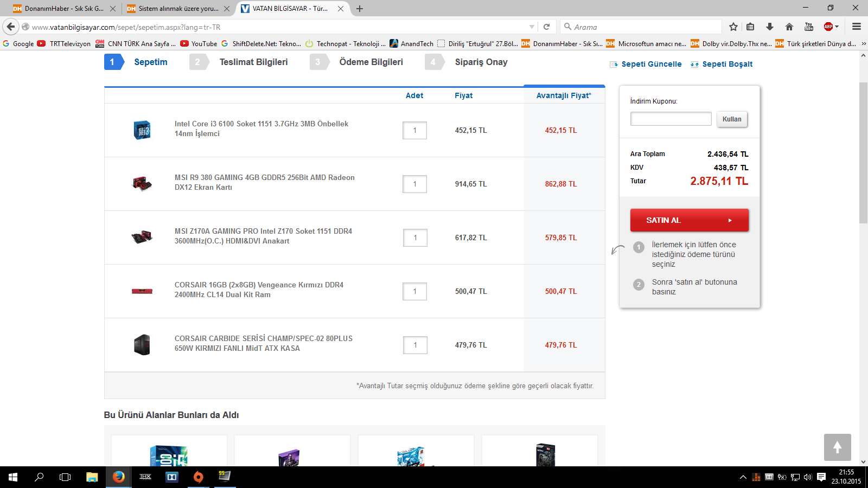868x488 pixels.
Task: Focus the İndirim Kuponu input field
Action: pyautogui.click(x=671, y=119)
